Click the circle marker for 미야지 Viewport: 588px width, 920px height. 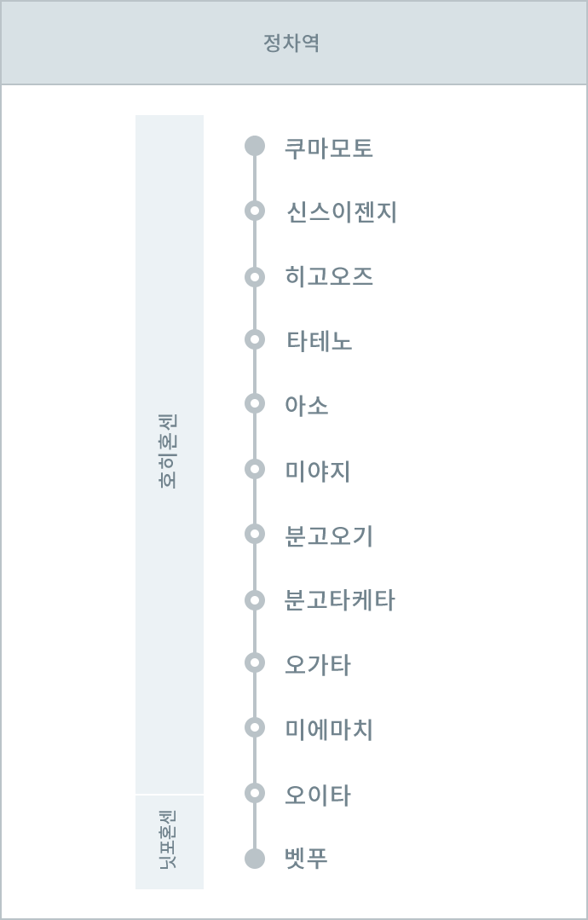click(255, 469)
